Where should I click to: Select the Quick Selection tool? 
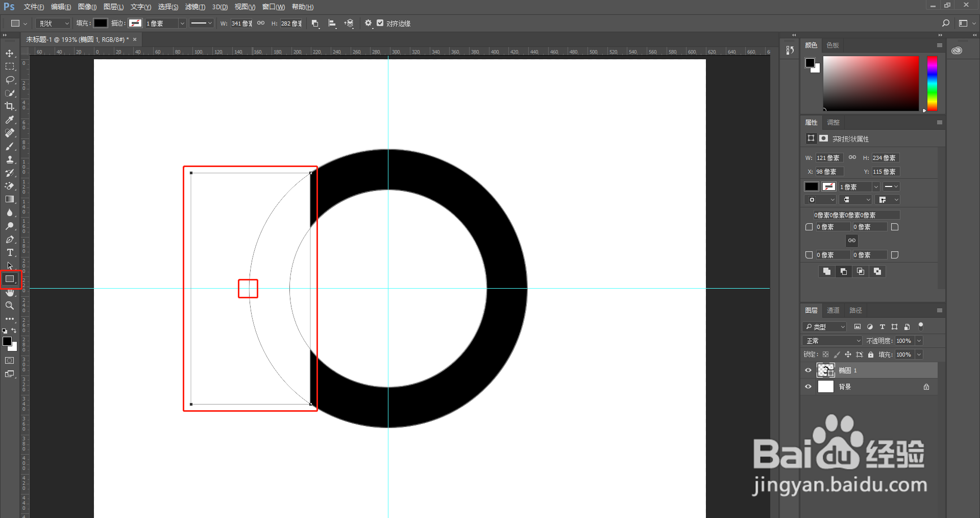(10, 93)
